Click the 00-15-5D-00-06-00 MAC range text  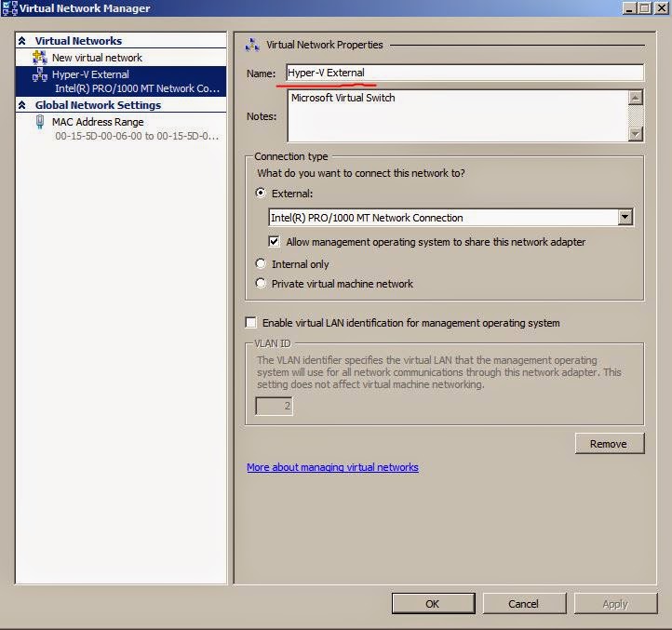coord(137,136)
